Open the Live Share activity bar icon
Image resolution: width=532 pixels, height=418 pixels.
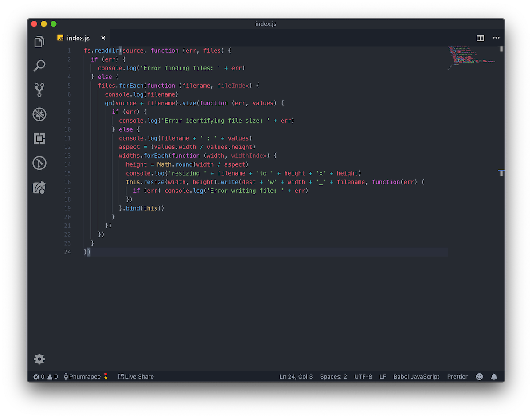pos(39,188)
